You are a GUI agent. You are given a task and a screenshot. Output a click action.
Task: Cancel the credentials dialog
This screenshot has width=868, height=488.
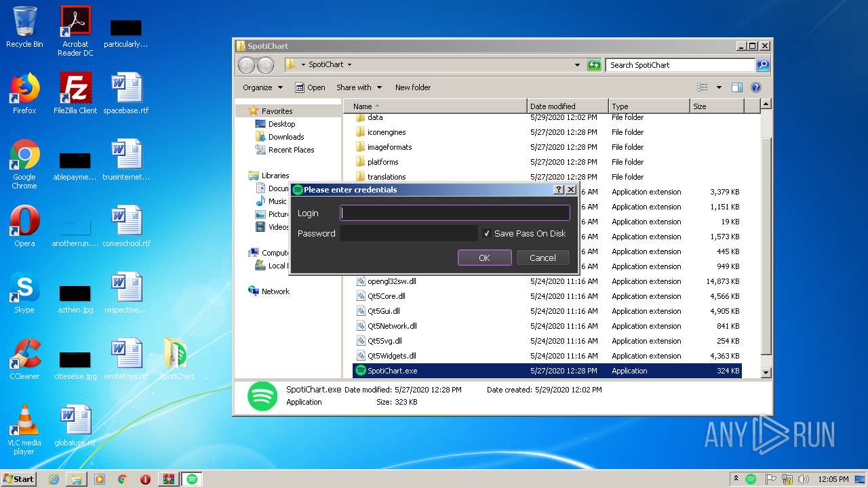point(542,258)
